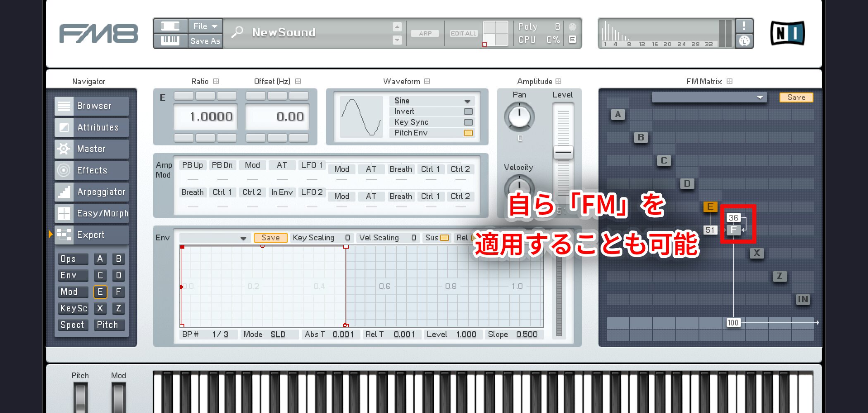The image size is (868, 413).
Task: Click the quality icon beside Poly
Action: point(572,26)
